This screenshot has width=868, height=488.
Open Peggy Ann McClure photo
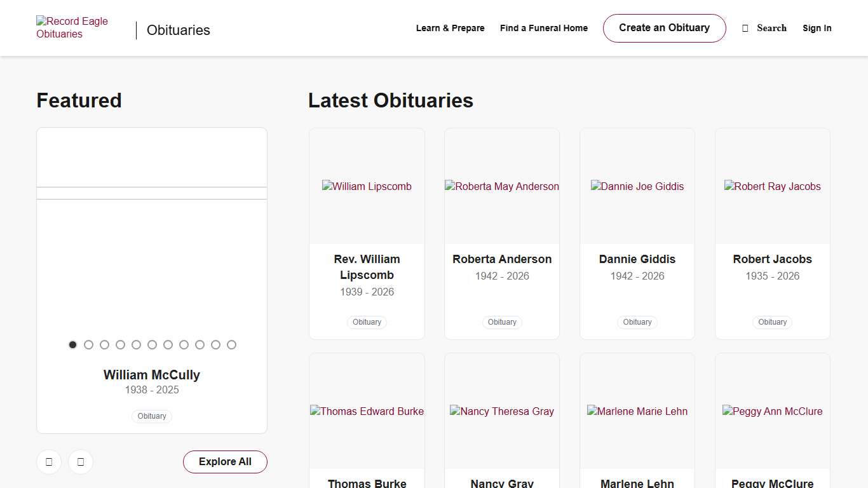(x=772, y=411)
